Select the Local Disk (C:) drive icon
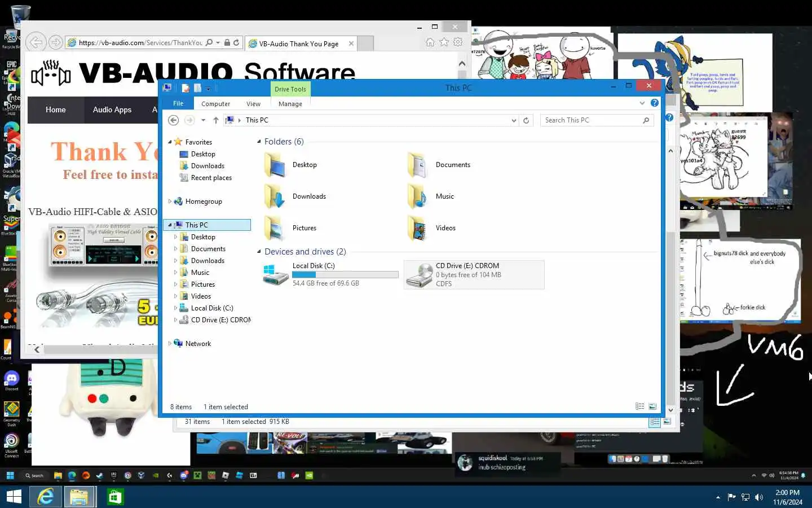This screenshot has height=508, width=812. pos(276,275)
